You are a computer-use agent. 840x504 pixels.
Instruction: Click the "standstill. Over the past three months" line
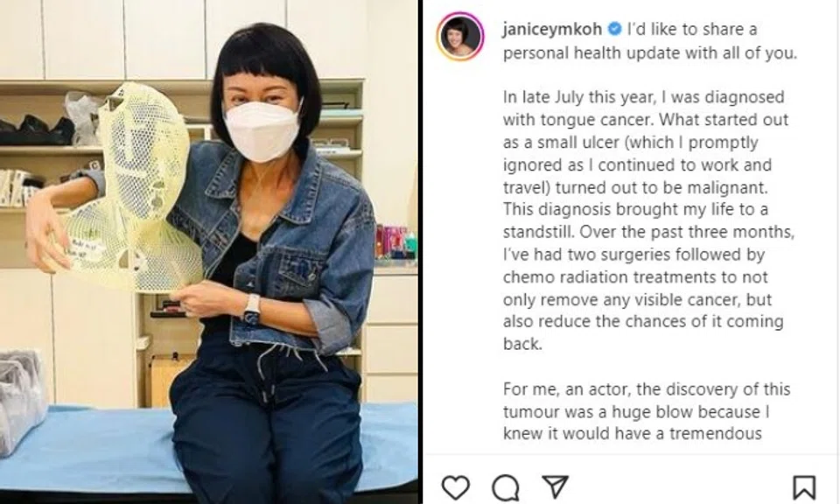tap(648, 232)
